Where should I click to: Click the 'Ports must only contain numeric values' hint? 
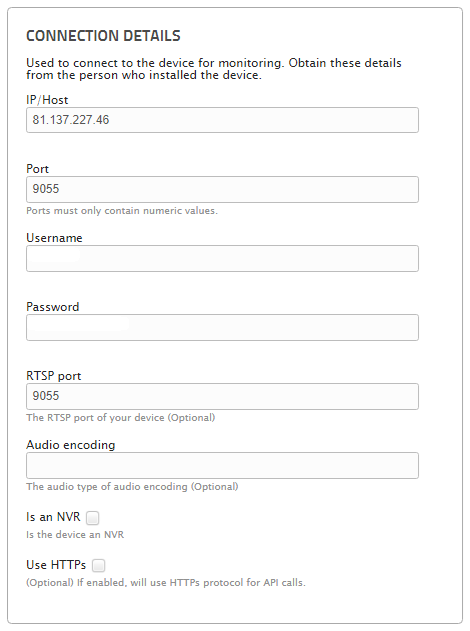[x=122, y=210]
